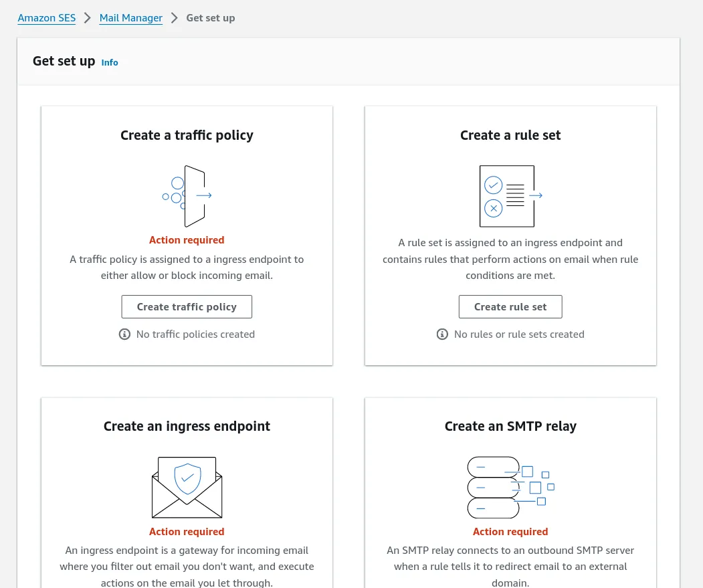The width and height of the screenshot is (703, 588).
Task: Click the SMTP relay server stack icon
Action: 510,488
